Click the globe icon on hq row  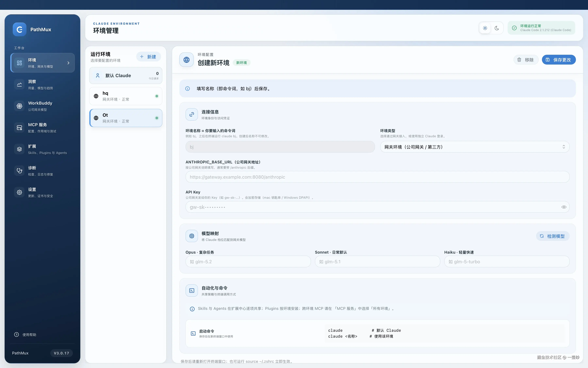click(x=96, y=96)
